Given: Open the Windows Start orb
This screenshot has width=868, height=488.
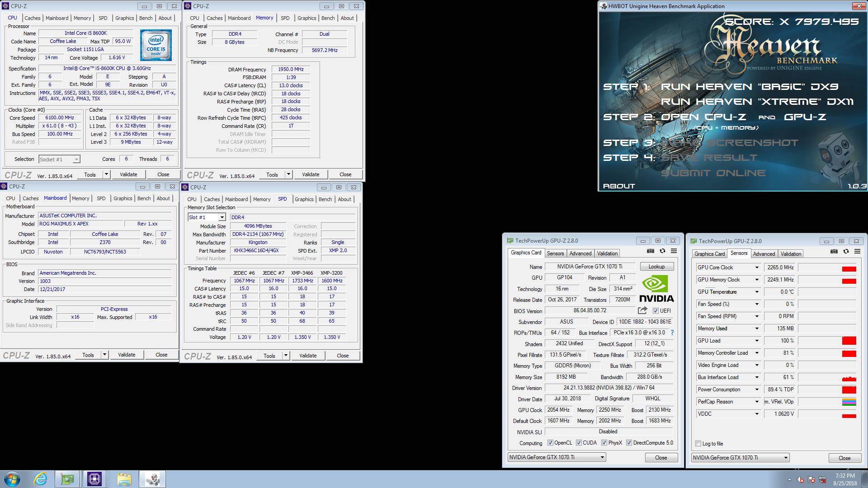Looking at the screenshot, I should click(x=11, y=479).
